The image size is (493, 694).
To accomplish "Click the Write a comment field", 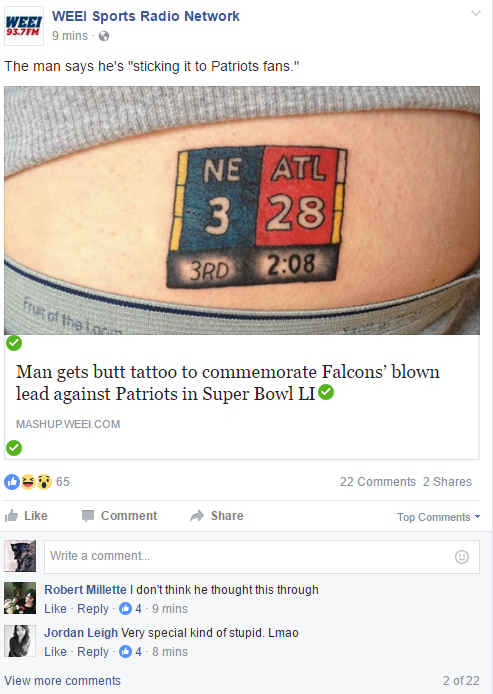I will click(x=262, y=557).
